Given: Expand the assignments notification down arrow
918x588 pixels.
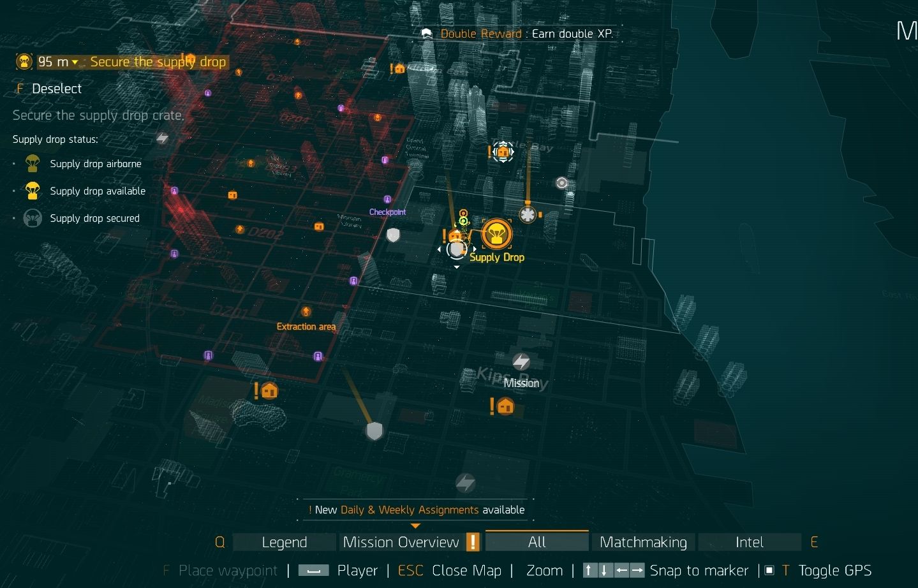Looking at the screenshot, I should coord(415,526).
